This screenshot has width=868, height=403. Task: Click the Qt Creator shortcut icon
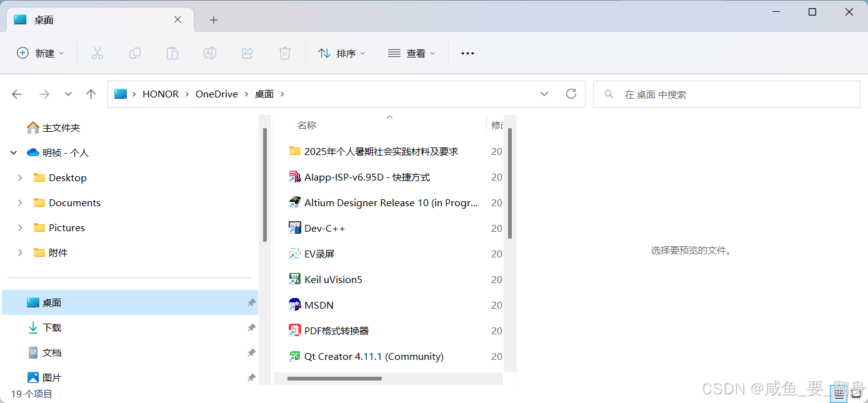pyautogui.click(x=295, y=356)
